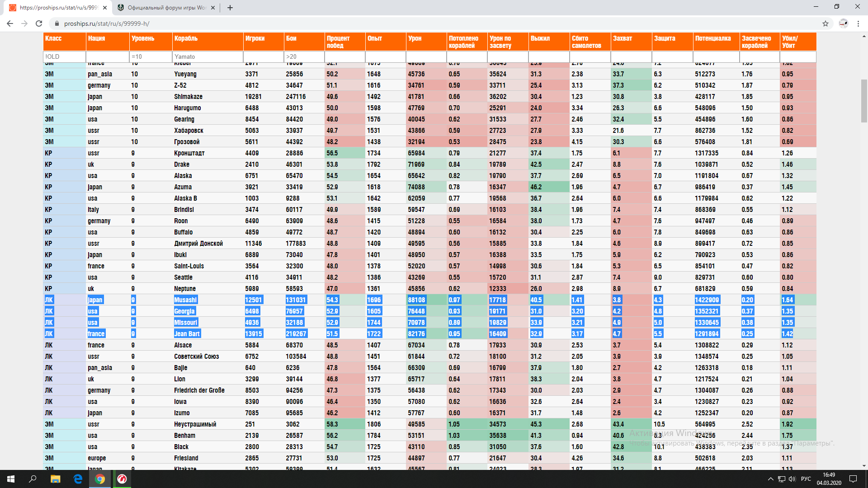Screen dimensions: 868x488
Task: Sort the table by Потенциалка header
Action: [x=717, y=42]
